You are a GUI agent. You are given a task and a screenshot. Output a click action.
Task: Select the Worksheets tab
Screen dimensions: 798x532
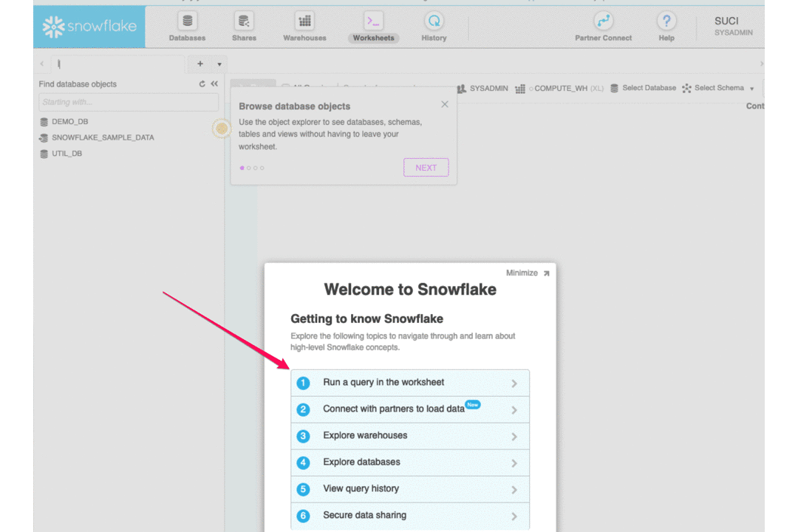pos(374,27)
